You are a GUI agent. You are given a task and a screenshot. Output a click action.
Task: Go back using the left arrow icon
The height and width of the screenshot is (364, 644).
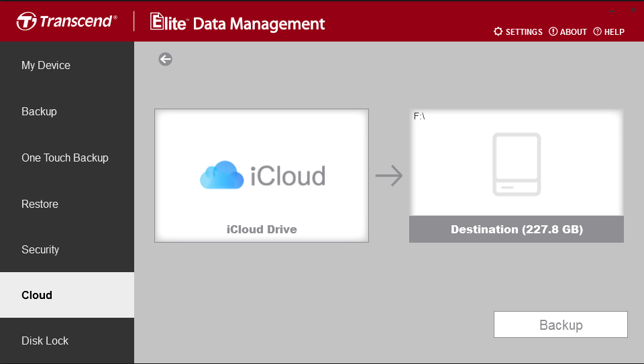tap(165, 59)
